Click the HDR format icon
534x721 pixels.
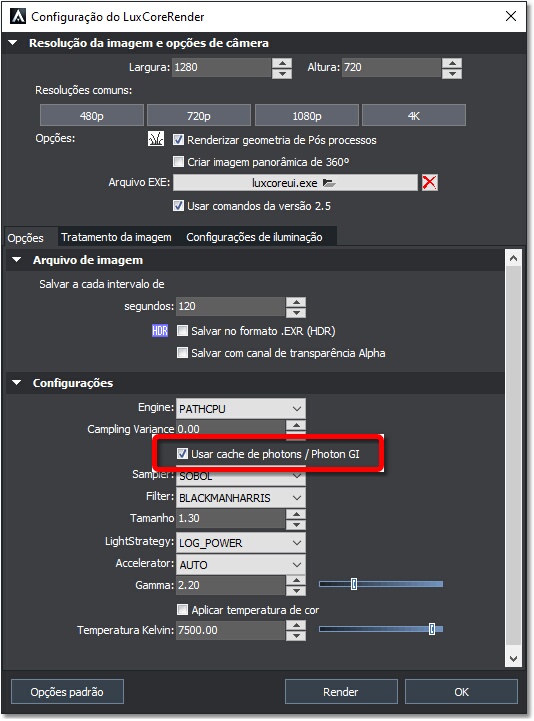pos(160,331)
